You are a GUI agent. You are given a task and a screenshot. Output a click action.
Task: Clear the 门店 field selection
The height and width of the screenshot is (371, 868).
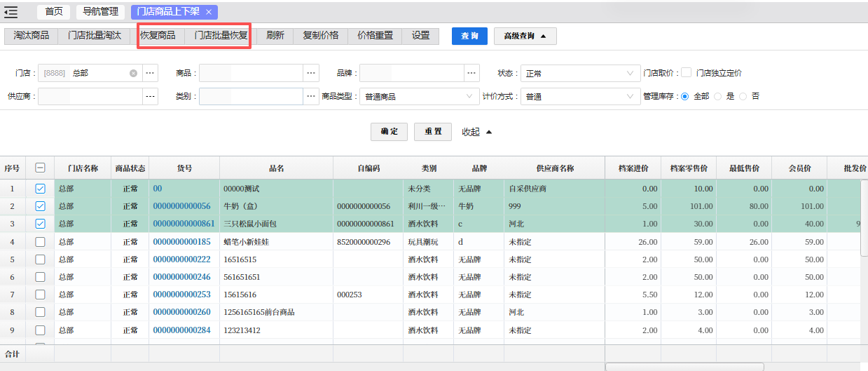point(133,73)
